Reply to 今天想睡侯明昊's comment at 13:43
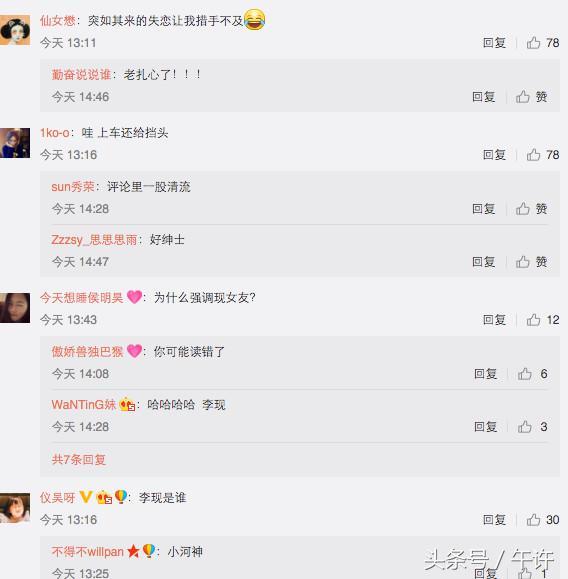Screen dimensions: 568x579 coord(494,320)
